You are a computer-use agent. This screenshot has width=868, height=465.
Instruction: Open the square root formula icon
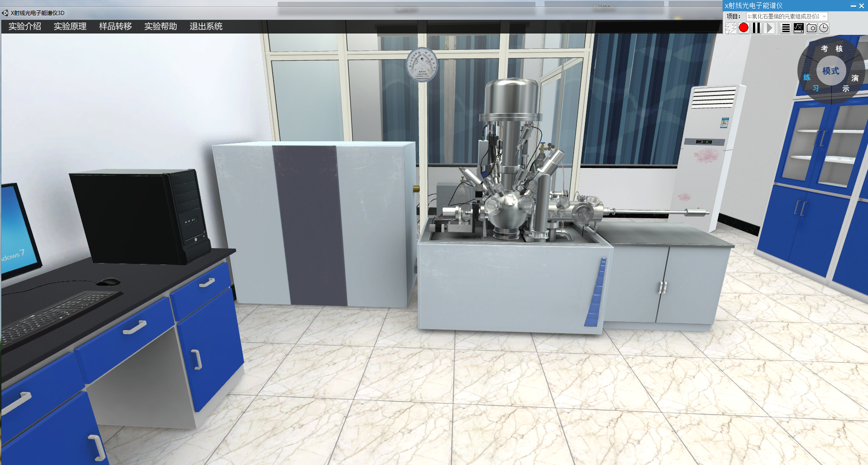(x=799, y=28)
